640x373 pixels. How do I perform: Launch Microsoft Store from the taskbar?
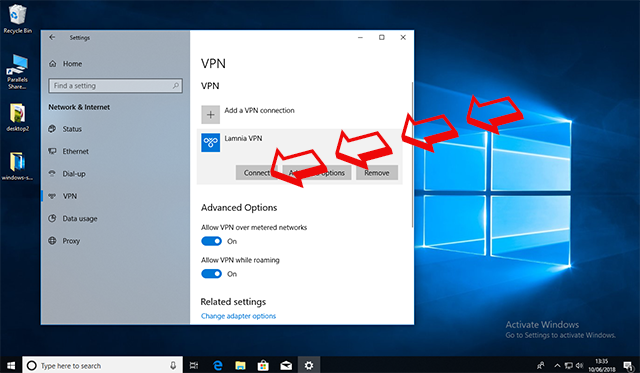[263, 365]
